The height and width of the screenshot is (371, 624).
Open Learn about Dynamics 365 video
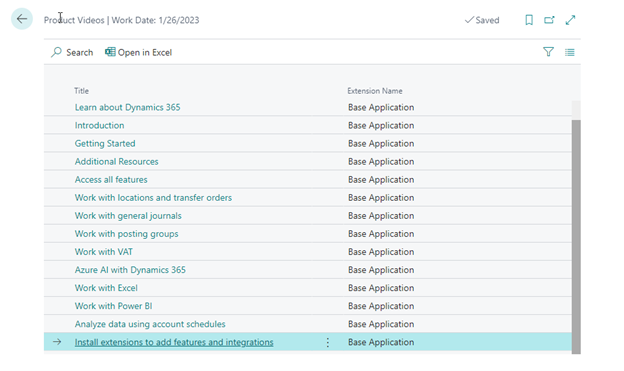point(127,107)
